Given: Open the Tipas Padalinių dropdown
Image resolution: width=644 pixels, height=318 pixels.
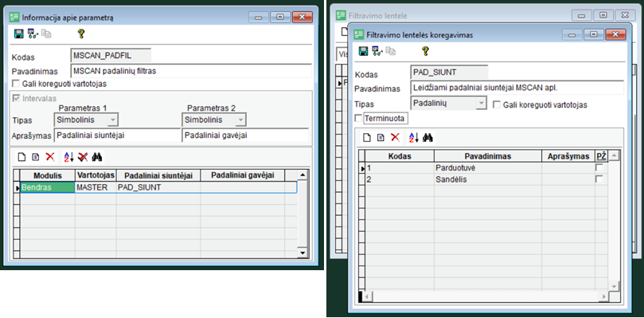Looking at the screenshot, I should pos(481,103).
